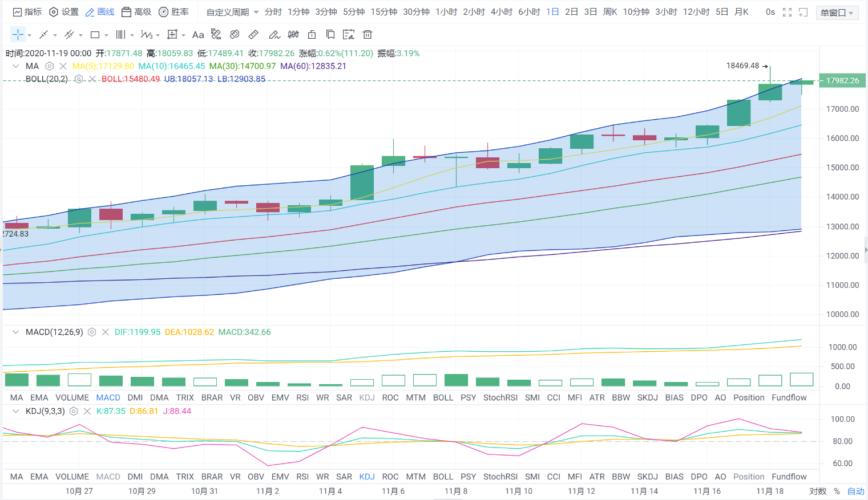
Task: Enter fullscreen chart mode
Action: click(x=787, y=12)
